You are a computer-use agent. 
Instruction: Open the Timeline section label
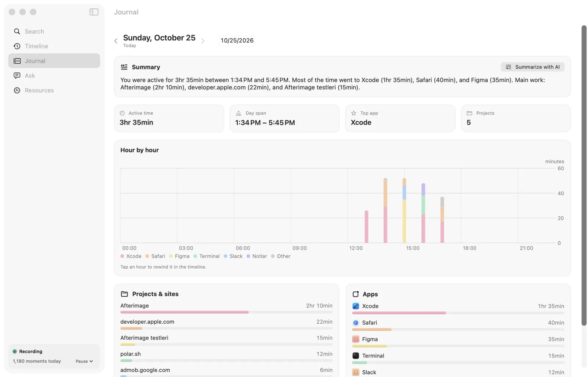tap(36, 46)
